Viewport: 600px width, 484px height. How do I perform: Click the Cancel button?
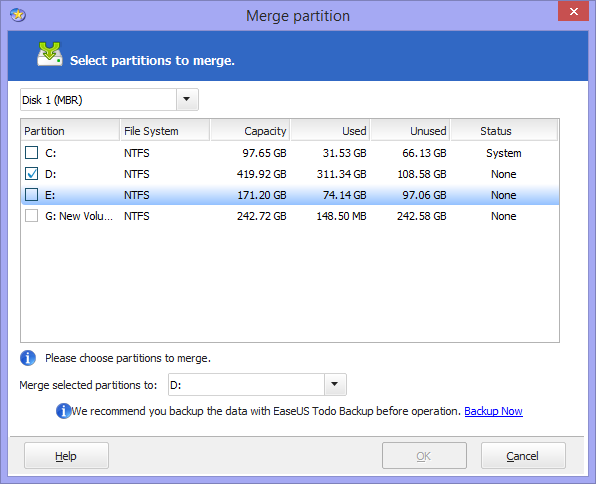click(523, 456)
